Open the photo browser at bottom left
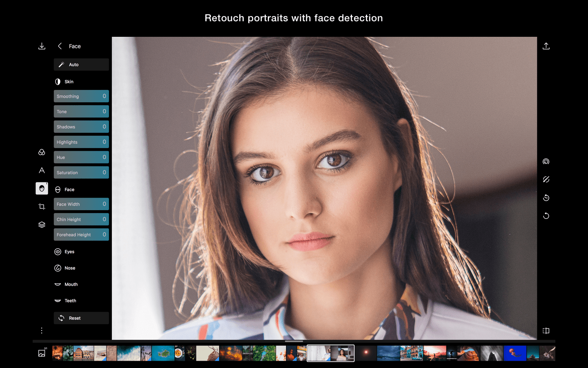 (x=42, y=352)
